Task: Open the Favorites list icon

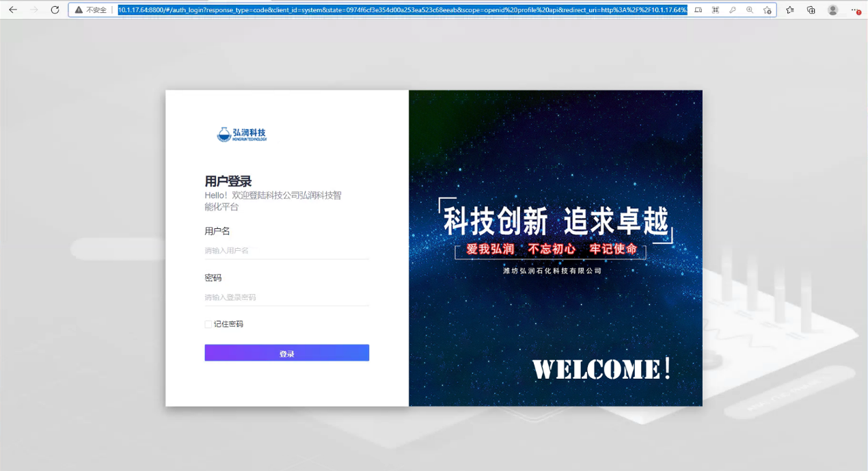Action: tap(790, 10)
